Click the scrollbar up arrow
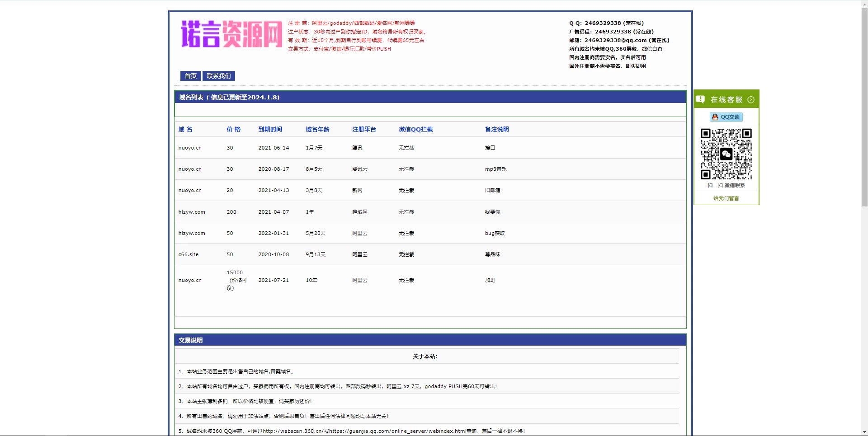Image resolution: width=868 pixels, height=436 pixels. click(x=864, y=4)
